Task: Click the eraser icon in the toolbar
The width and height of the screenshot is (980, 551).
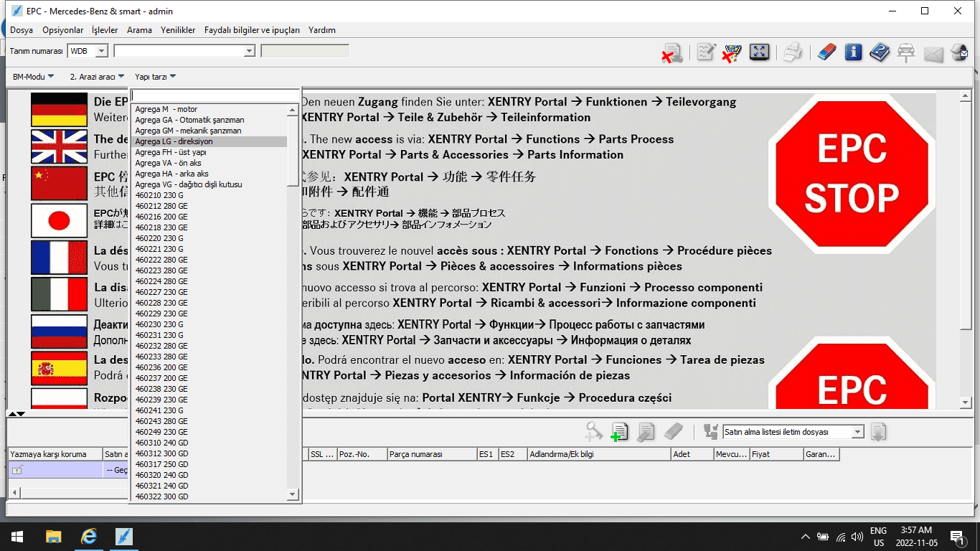Action: 826,52
